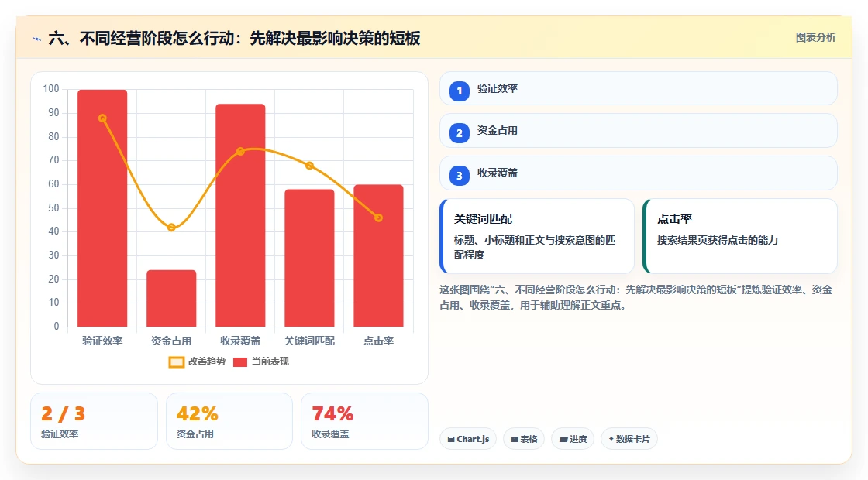Click the 表格 tag

click(x=524, y=439)
